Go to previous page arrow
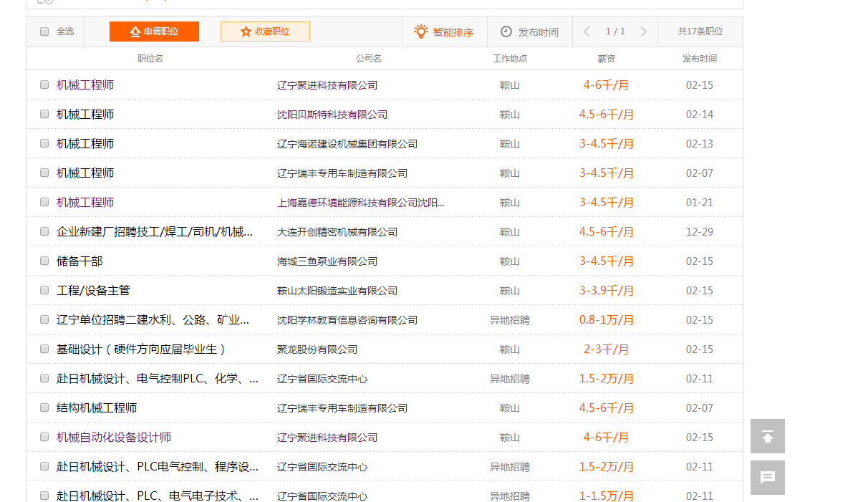Viewport: 868px width, 502px height. tap(587, 32)
